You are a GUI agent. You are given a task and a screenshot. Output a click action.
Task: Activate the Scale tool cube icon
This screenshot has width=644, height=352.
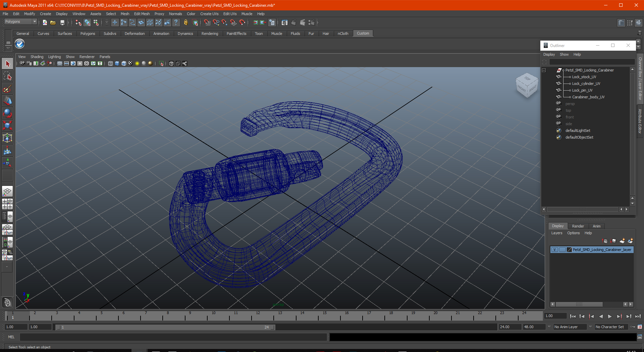point(7,126)
